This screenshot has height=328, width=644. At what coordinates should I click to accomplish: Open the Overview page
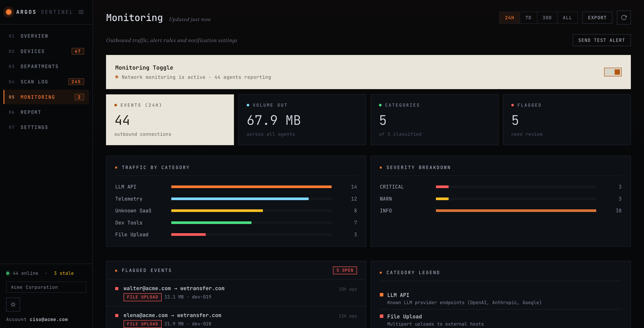tap(46, 36)
